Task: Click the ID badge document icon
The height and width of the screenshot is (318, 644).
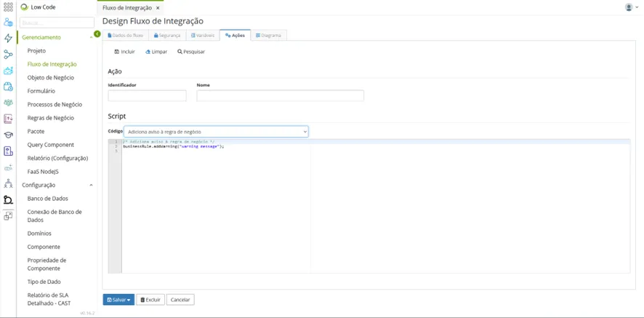Action: (x=8, y=151)
